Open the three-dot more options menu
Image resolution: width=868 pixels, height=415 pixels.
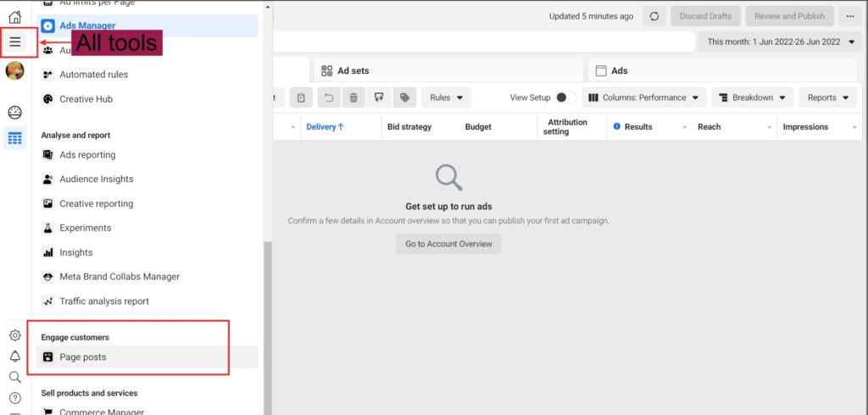click(x=850, y=16)
